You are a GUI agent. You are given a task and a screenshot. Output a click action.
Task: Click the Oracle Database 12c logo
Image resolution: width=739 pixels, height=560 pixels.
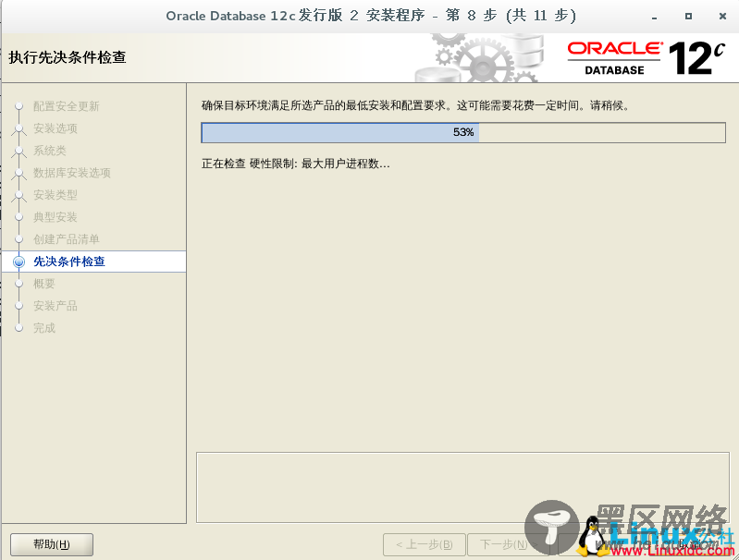(646, 58)
